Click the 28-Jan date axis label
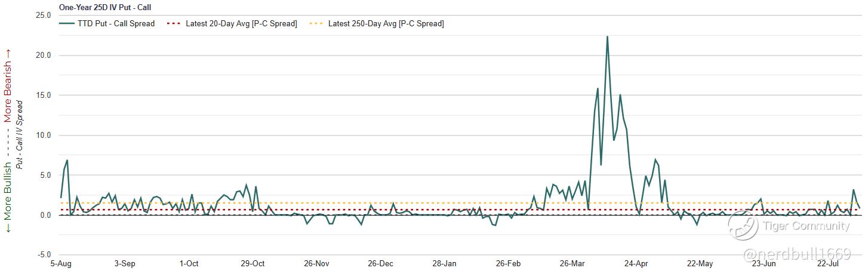 tap(444, 263)
